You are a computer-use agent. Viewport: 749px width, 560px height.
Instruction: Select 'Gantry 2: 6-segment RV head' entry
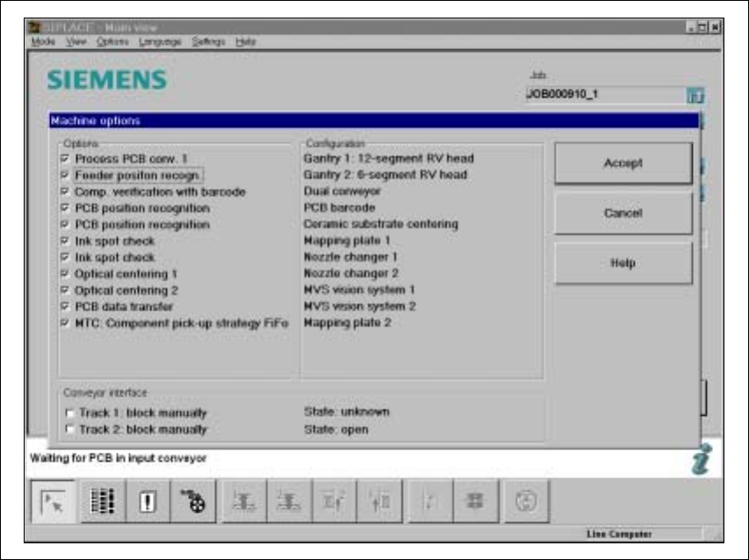385,175
